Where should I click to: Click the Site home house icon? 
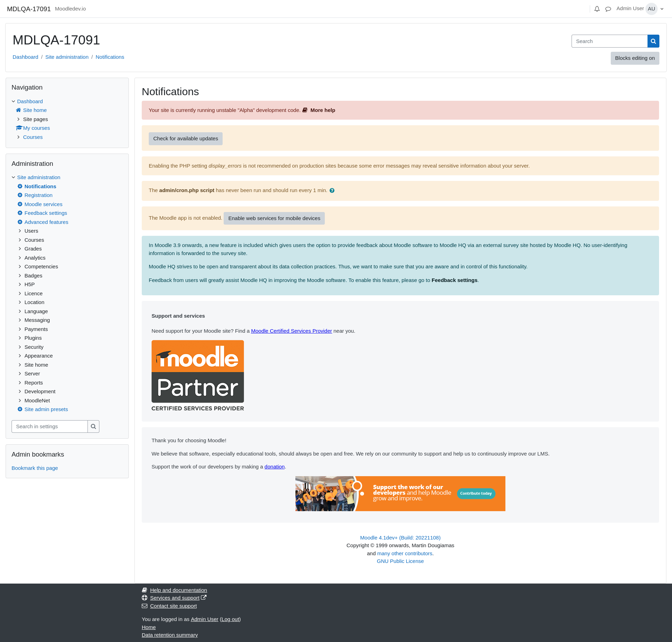tap(19, 110)
